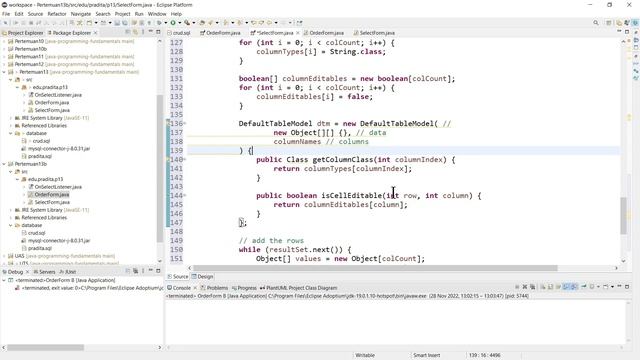Expand the Pertemuan10 project node
The height and width of the screenshot is (360, 640).
tap(4, 41)
